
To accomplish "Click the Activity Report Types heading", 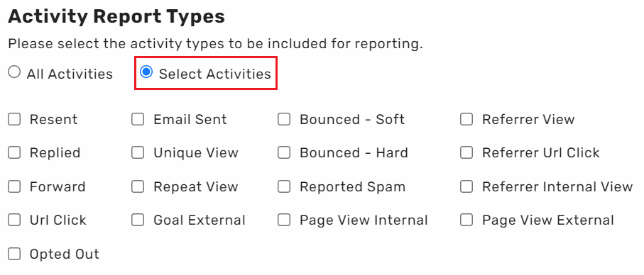I will (116, 17).
